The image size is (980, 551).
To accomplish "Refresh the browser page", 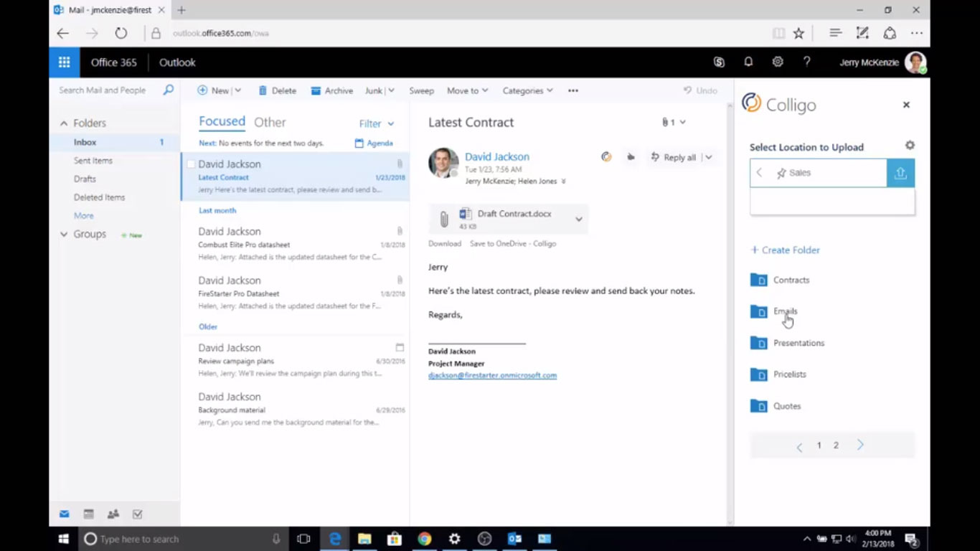I will point(121,33).
